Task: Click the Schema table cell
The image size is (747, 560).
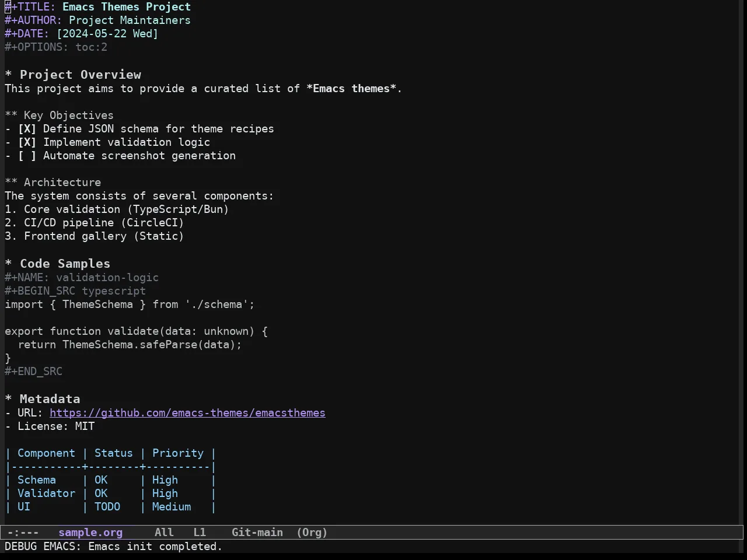Action: pyautogui.click(x=37, y=480)
